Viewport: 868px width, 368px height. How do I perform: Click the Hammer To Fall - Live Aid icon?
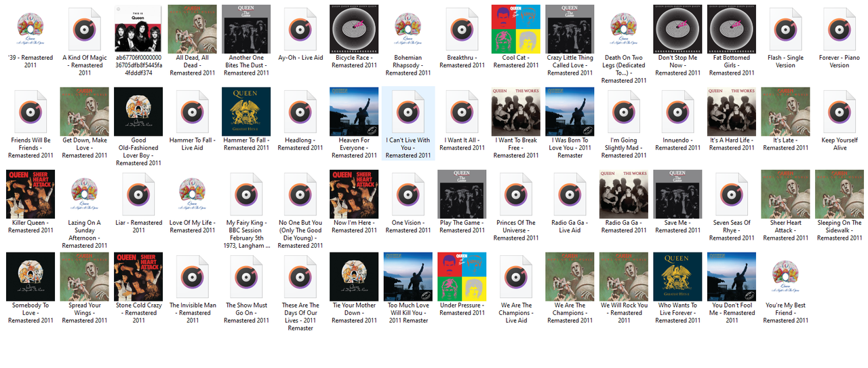(x=193, y=112)
